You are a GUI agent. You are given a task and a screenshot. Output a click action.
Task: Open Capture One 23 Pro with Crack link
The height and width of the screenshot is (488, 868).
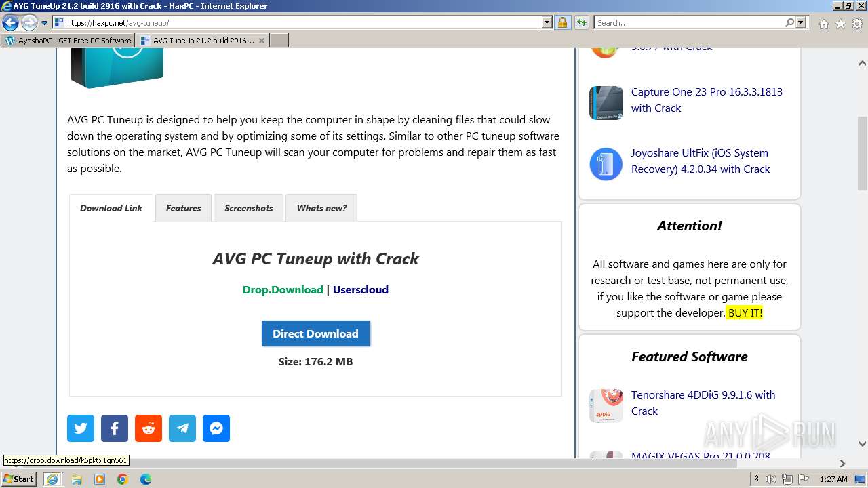[707, 100]
